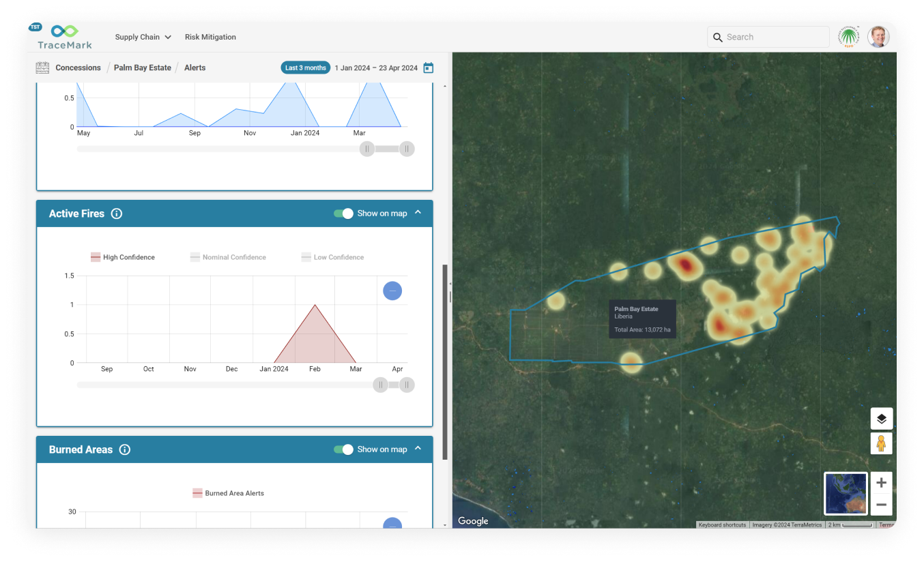
Task: Click the TraceMark logo
Action: pos(64,37)
